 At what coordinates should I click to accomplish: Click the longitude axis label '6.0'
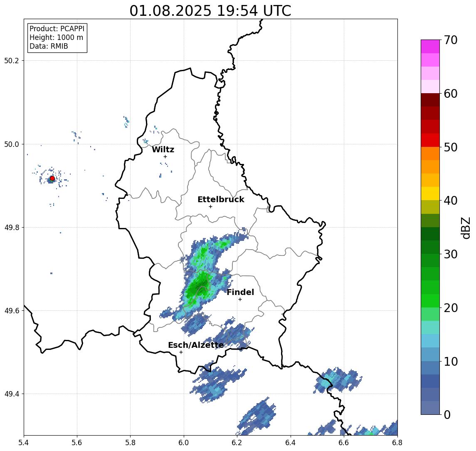(184, 443)
